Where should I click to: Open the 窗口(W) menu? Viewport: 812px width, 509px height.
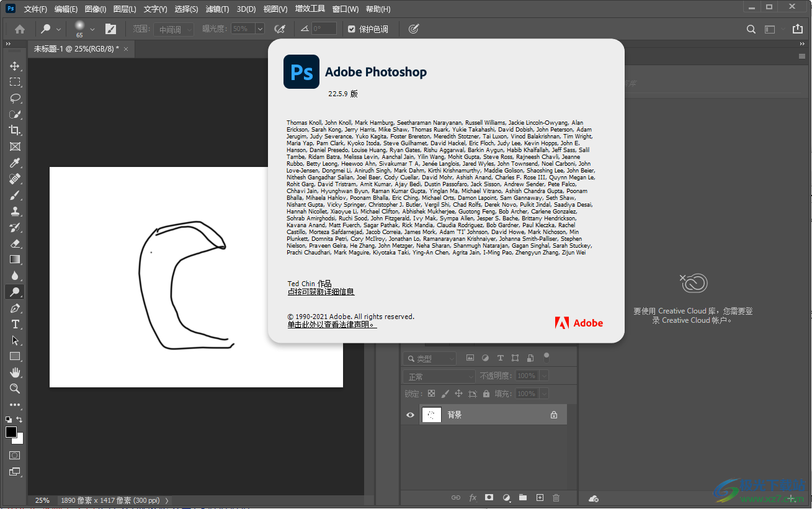[x=346, y=9]
